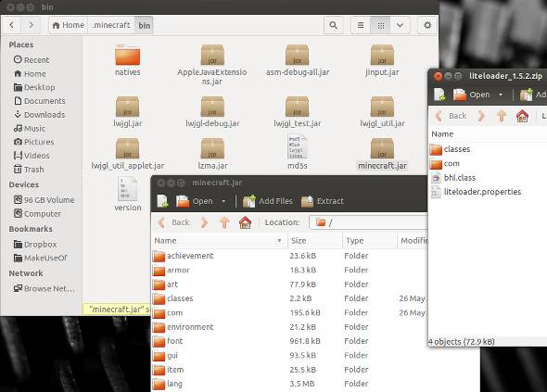
Task: Open the gear settings menu in file manager
Action: click(427, 25)
